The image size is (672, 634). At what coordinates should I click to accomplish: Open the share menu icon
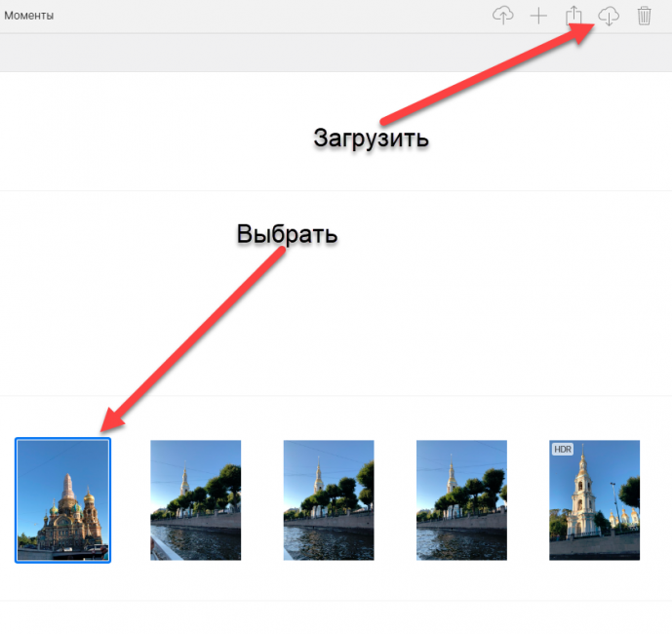574,16
